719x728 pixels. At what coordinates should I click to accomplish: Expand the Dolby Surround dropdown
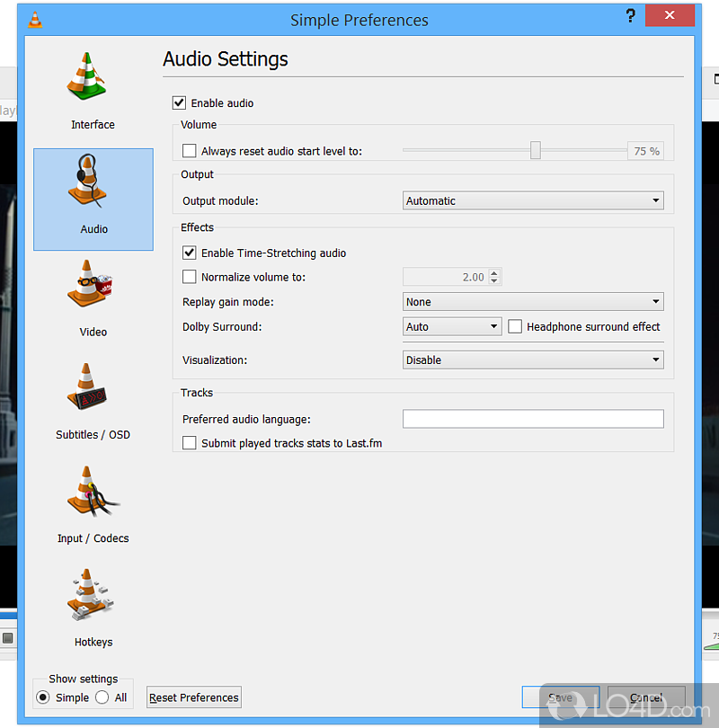(x=452, y=327)
